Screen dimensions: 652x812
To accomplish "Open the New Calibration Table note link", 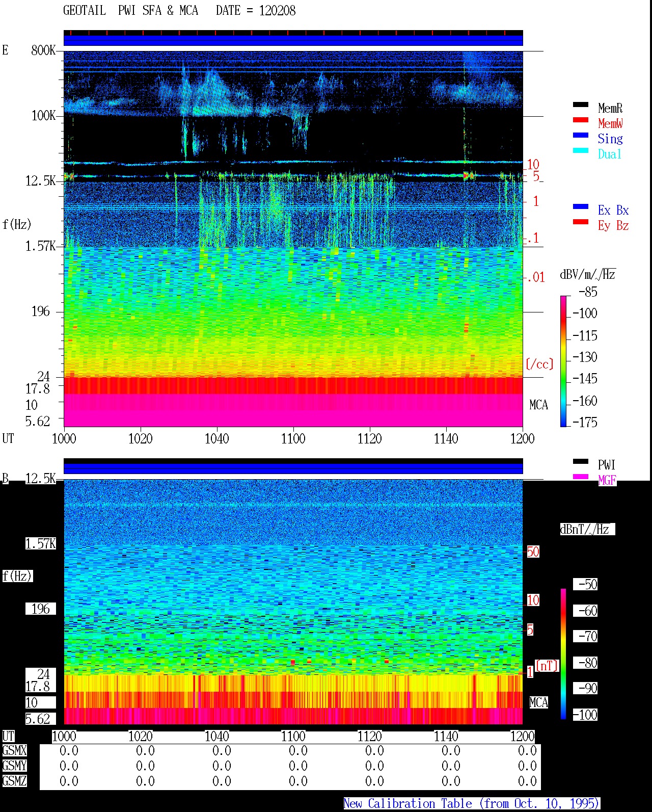I will tap(472, 804).
